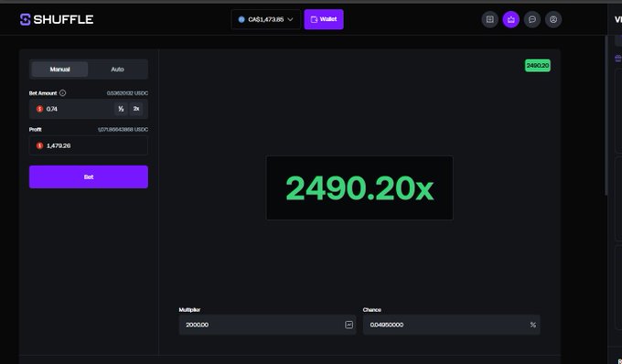622x364 pixels.
Task: Open the user profile icon
Action: (x=553, y=19)
